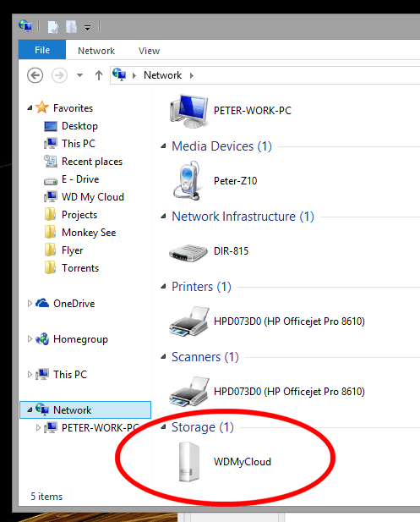Viewport: 420px width, 522px height.
Task: Open WD My Cloud favorite icon
Action: coord(51,196)
